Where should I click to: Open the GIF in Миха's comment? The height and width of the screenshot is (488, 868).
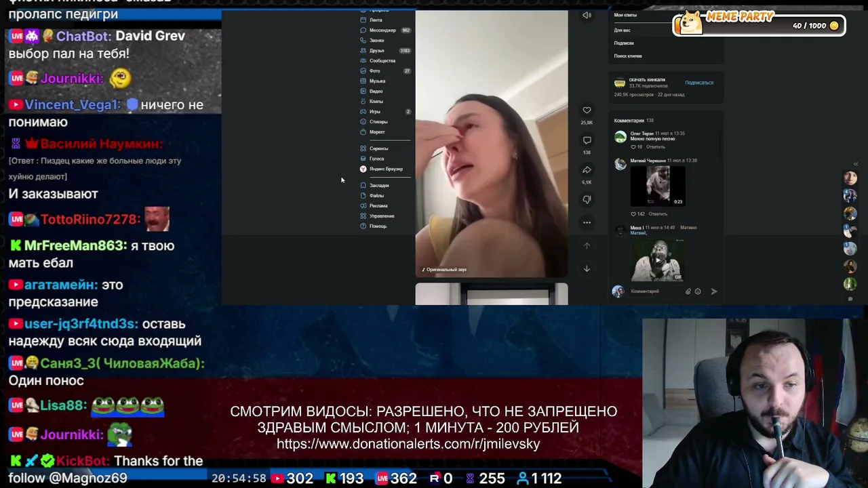click(658, 260)
